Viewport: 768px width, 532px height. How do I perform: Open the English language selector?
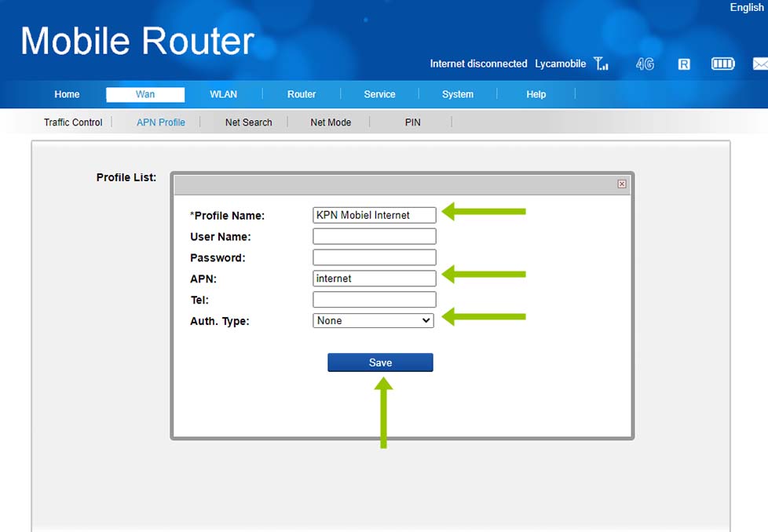point(746,7)
